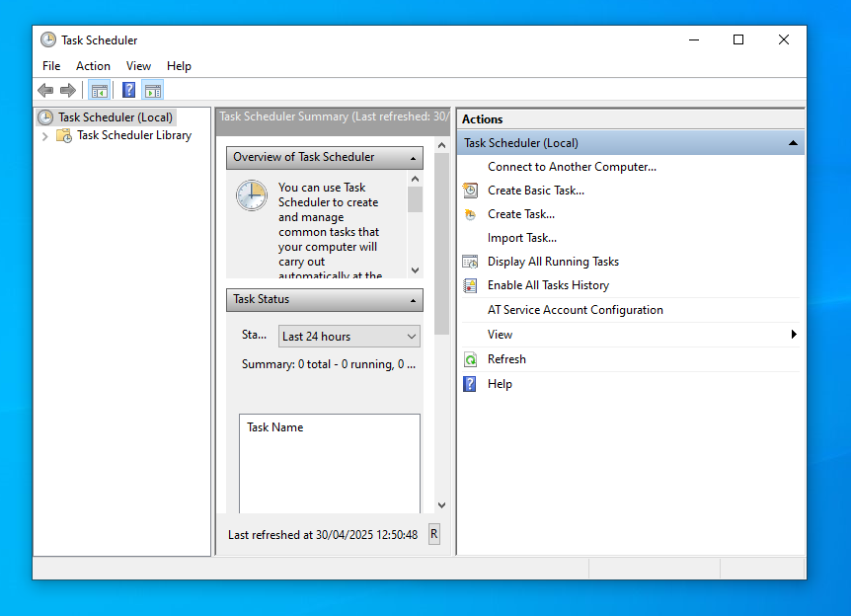Click the Create Task icon in Actions
Image resolution: width=851 pixels, height=616 pixels.
coord(471,214)
